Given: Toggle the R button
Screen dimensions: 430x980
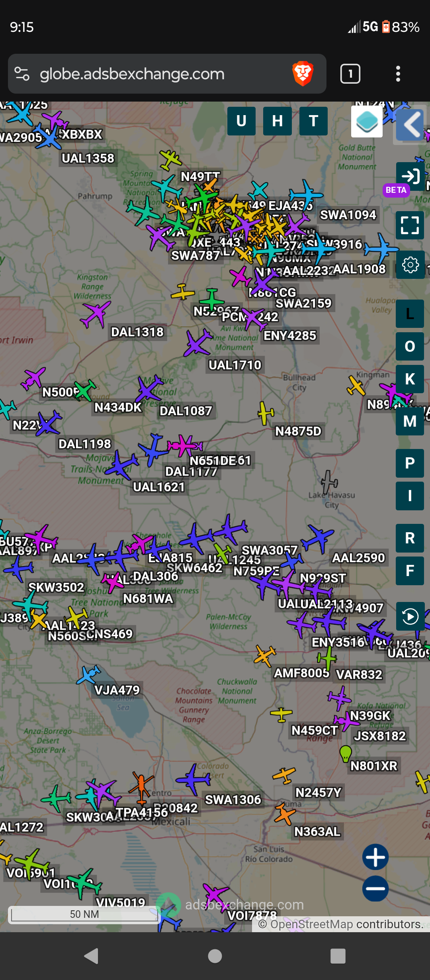Looking at the screenshot, I should (x=410, y=538).
